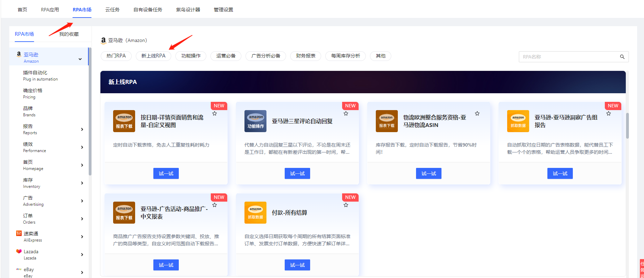Expand the 库存 Inventory submenu
Viewport: 644px width, 278px height.
pos(82,183)
